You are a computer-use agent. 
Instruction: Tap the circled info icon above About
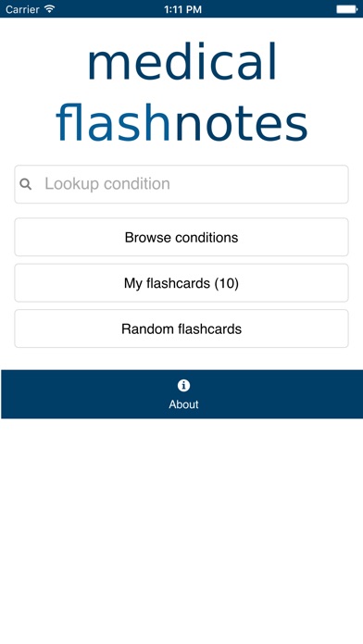click(x=183, y=385)
